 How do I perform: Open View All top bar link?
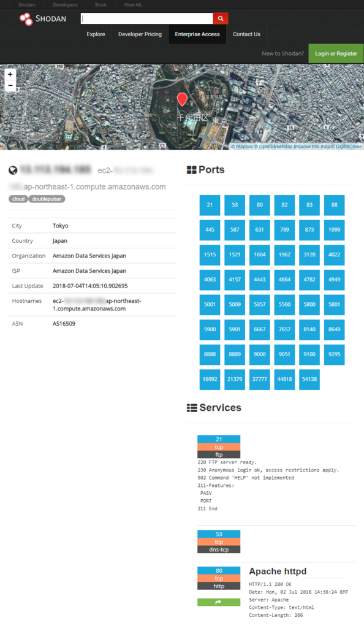pyautogui.click(x=134, y=5)
